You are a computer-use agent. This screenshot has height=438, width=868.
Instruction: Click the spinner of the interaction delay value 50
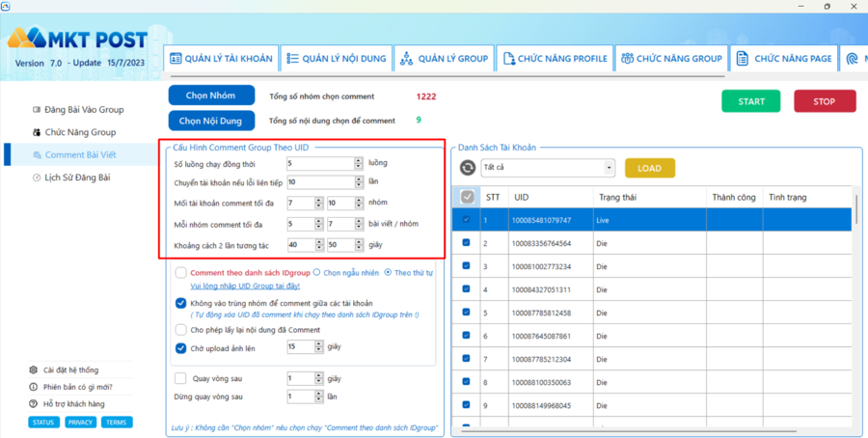pos(359,245)
